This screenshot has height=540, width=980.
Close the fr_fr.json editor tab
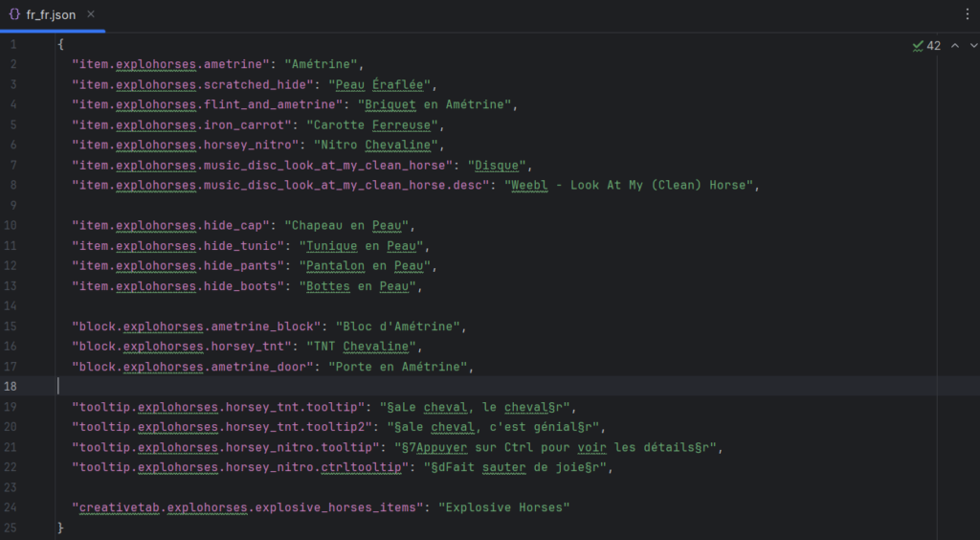(x=120, y=15)
